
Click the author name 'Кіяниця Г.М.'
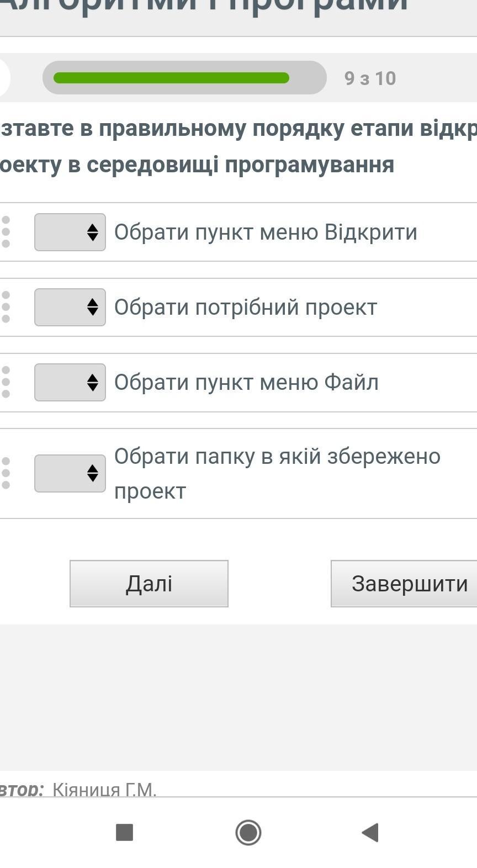(x=104, y=790)
